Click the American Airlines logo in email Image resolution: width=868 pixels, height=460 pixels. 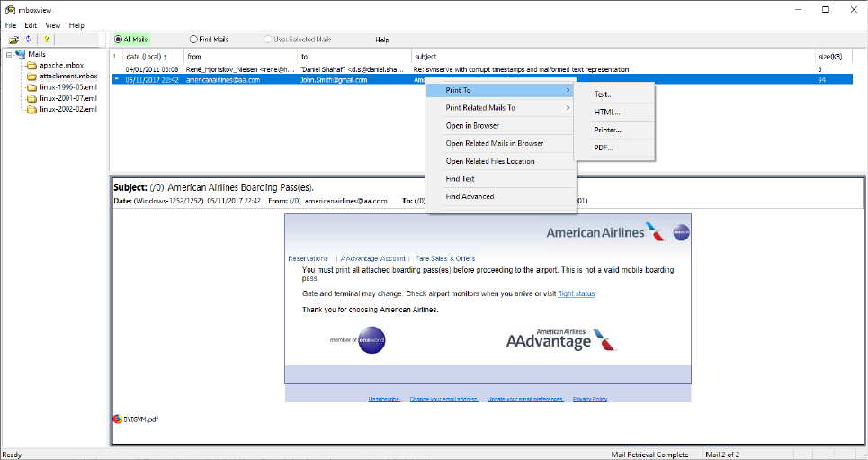click(606, 232)
